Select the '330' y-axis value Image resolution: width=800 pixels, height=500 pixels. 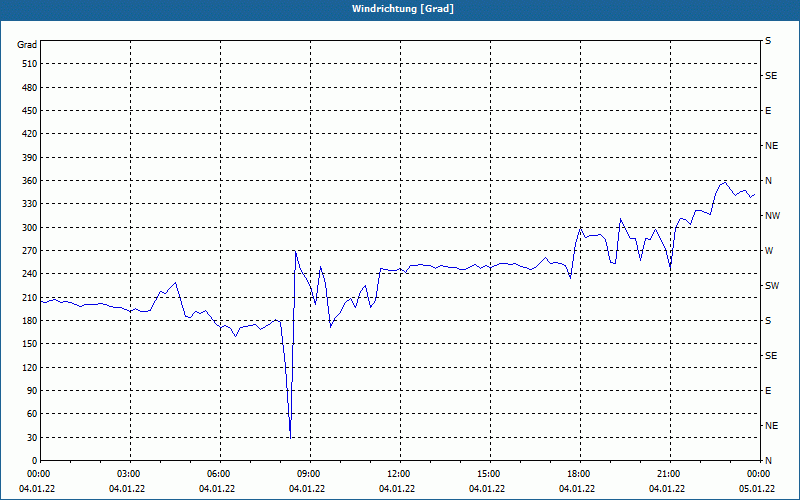tap(30, 204)
